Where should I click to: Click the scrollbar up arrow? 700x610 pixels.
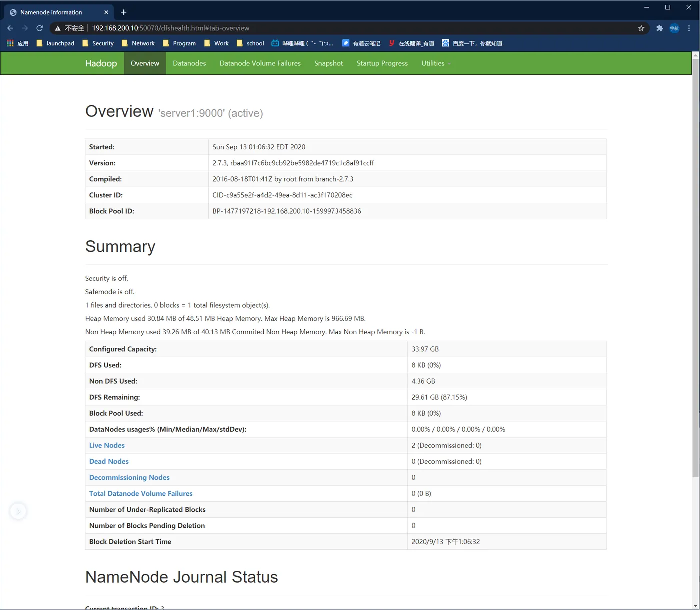pos(695,55)
